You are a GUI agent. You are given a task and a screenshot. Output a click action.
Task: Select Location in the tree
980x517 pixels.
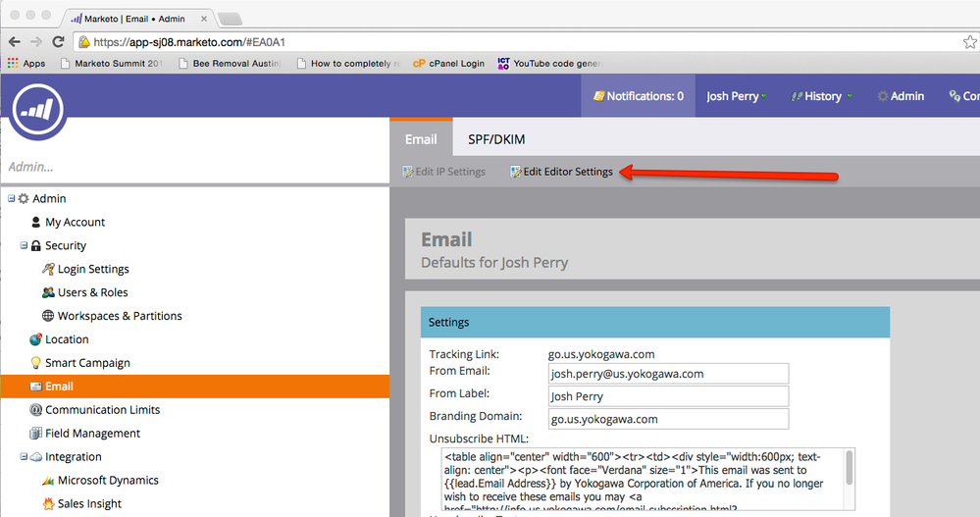(67, 339)
